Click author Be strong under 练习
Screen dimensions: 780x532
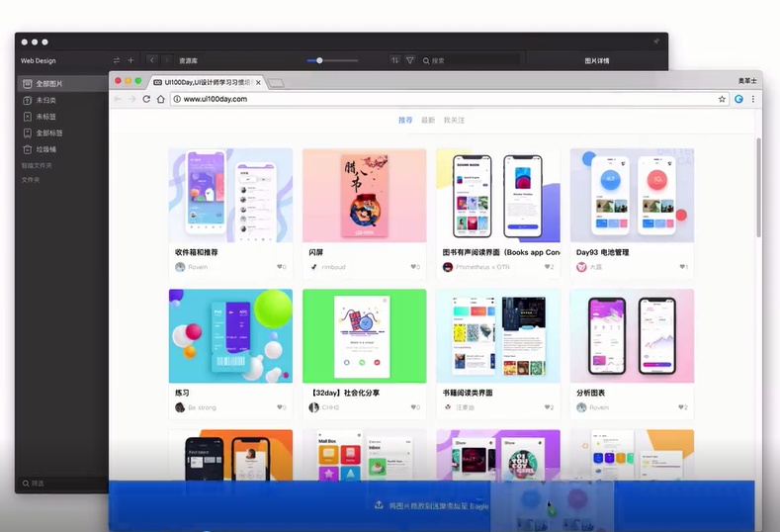tap(202, 407)
